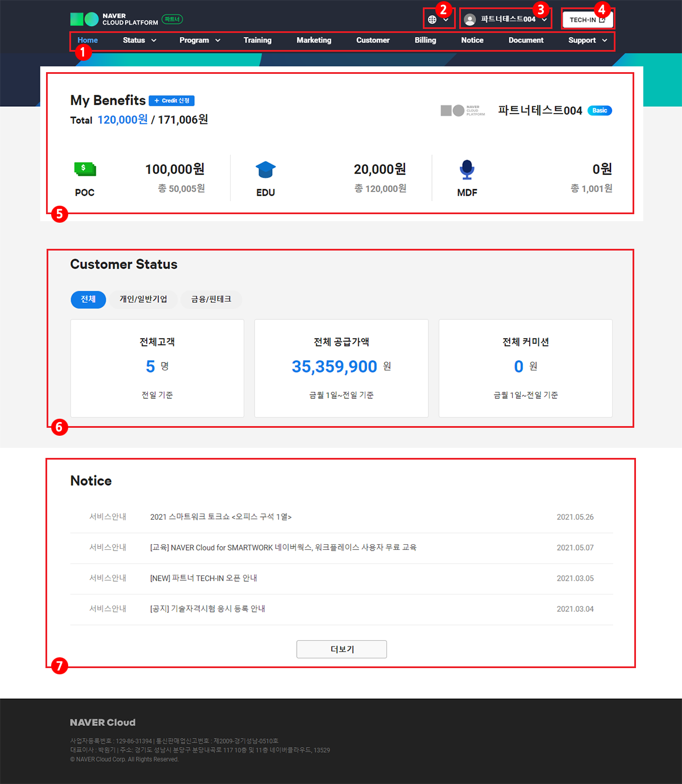Click the TECH-IN button
682x784 pixels.
click(x=588, y=20)
